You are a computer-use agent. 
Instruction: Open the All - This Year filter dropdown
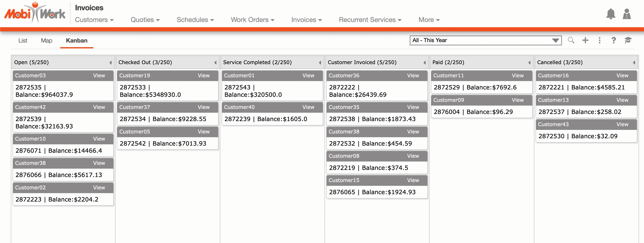click(x=485, y=40)
